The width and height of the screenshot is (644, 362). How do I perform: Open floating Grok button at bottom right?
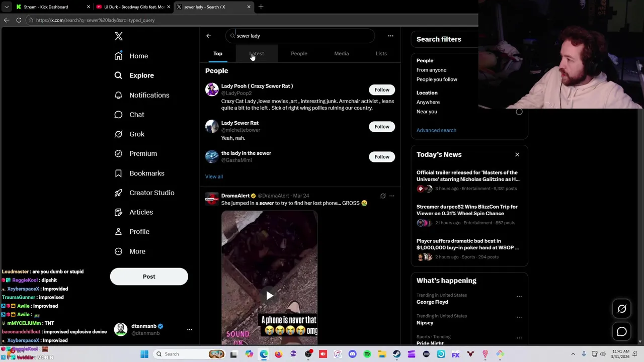(622, 309)
